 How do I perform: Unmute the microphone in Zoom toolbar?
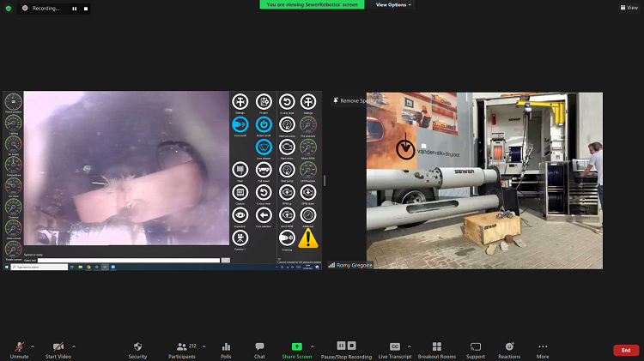[x=19, y=351]
